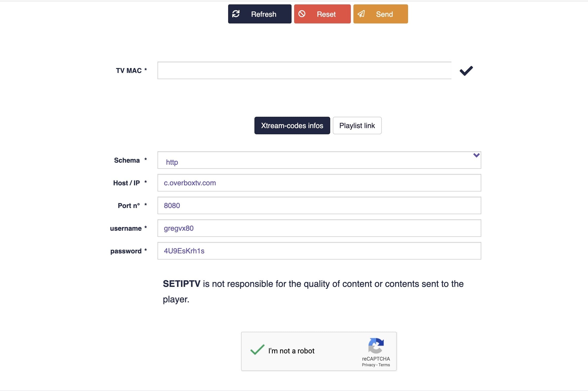Focus the TV MAC input field
The height and width of the screenshot is (391, 588).
point(304,70)
